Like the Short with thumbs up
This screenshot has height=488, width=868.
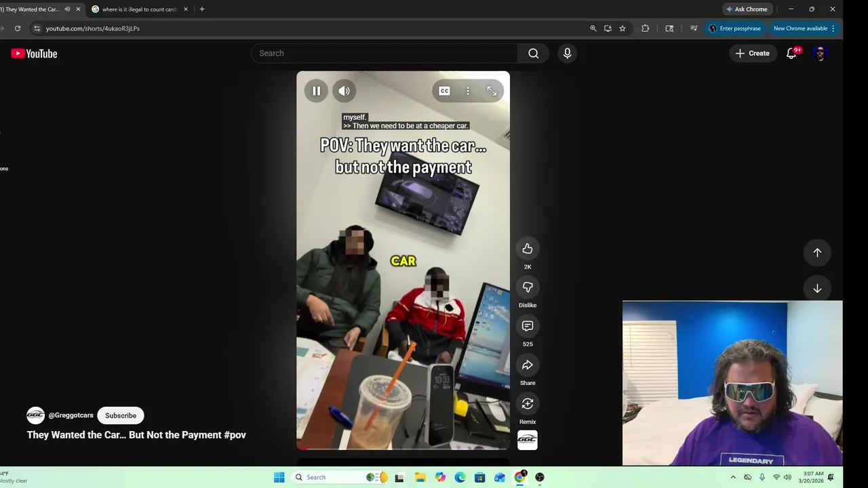click(x=528, y=249)
